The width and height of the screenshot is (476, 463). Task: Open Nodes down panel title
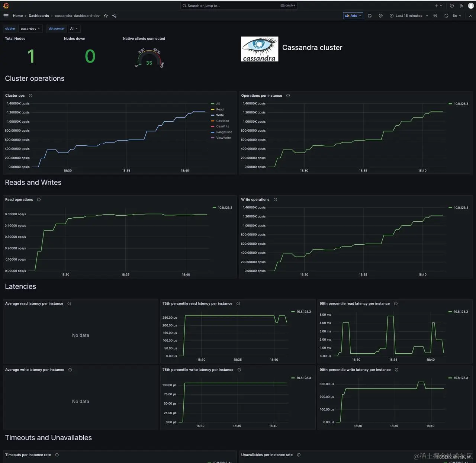[74, 39]
